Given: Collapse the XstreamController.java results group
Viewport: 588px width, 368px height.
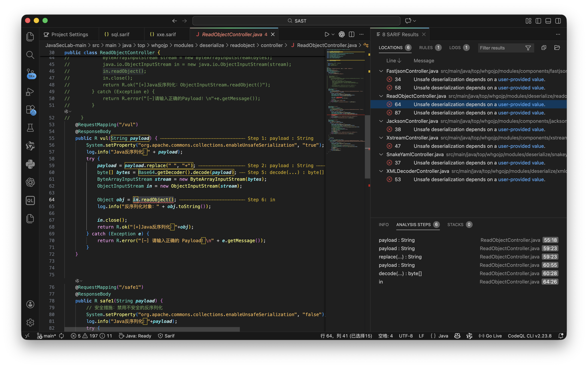Looking at the screenshot, I should (x=381, y=138).
